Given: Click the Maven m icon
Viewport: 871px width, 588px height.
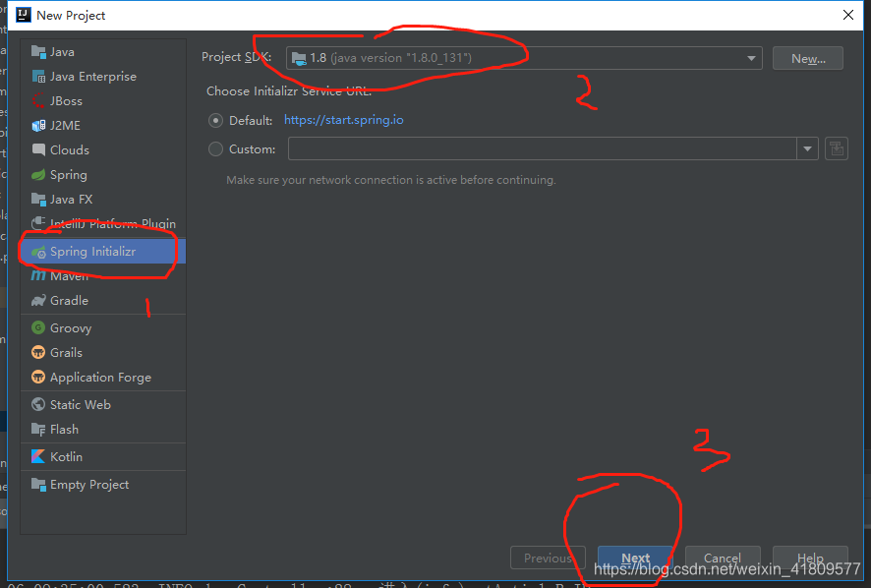Looking at the screenshot, I should pos(38,275).
